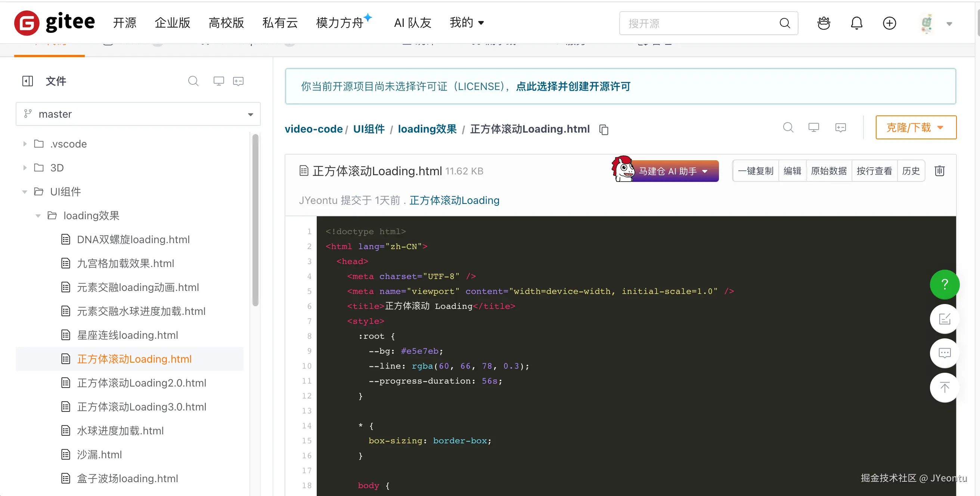Image resolution: width=980 pixels, height=496 pixels.
Task: Collapse the file sidebar panel icon
Action: [x=28, y=81]
